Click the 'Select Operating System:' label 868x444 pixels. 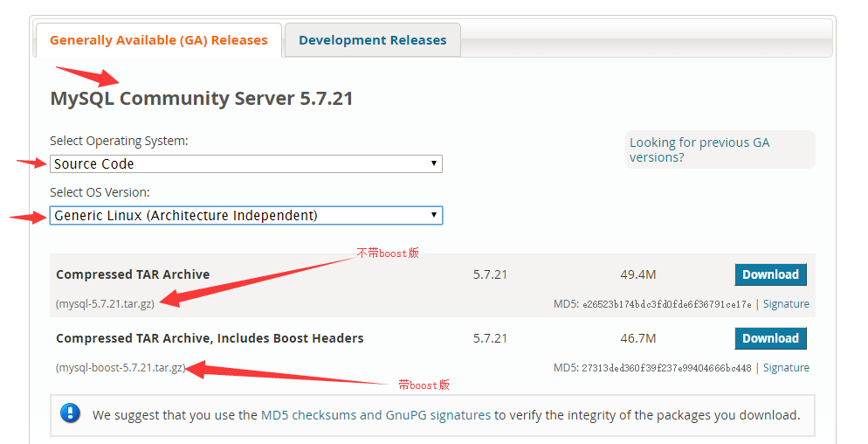tap(119, 141)
